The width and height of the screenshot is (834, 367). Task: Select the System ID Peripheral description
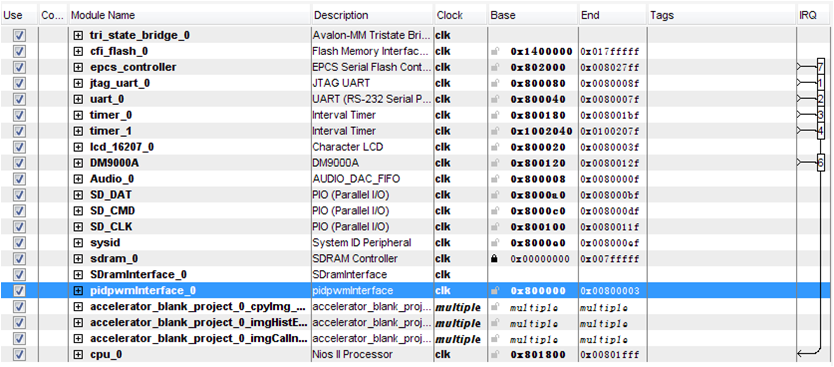(x=362, y=243)
